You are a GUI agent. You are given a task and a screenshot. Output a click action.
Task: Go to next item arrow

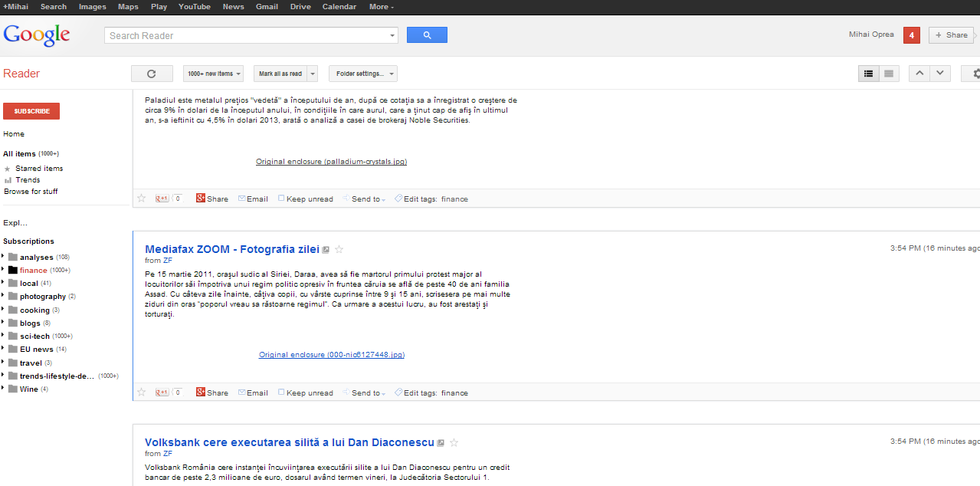coord(940,74)
